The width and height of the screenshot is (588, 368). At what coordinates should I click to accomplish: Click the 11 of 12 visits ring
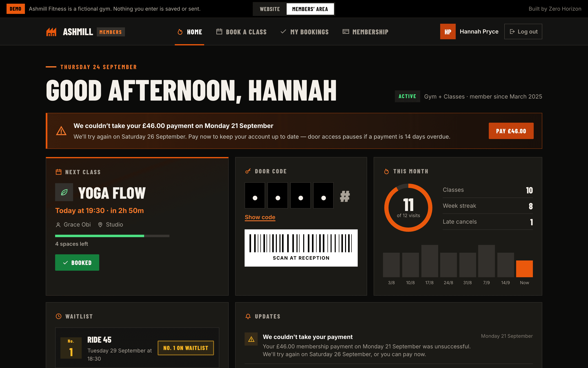coord(408,208)
